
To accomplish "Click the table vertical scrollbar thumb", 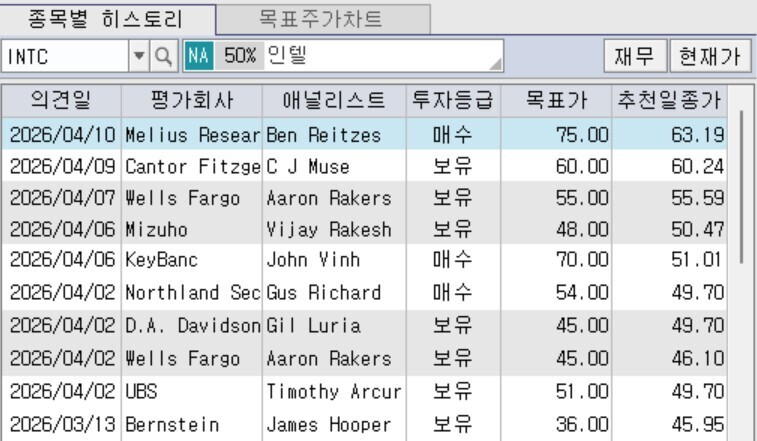I will [742, 187].
